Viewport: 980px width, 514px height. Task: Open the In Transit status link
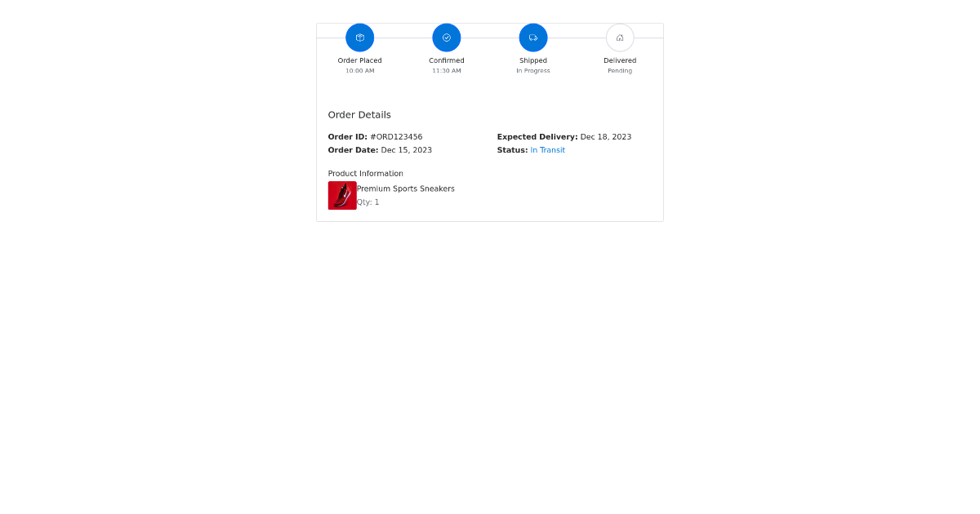[x=548, y=150]
